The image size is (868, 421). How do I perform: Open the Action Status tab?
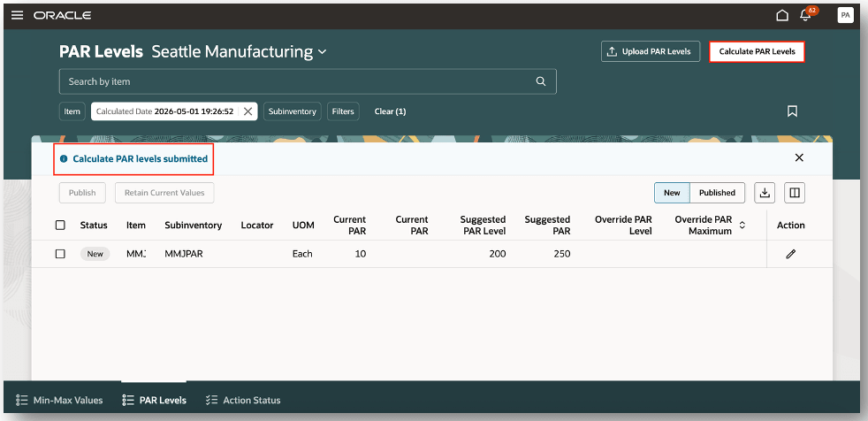click(x=242, y=400)
